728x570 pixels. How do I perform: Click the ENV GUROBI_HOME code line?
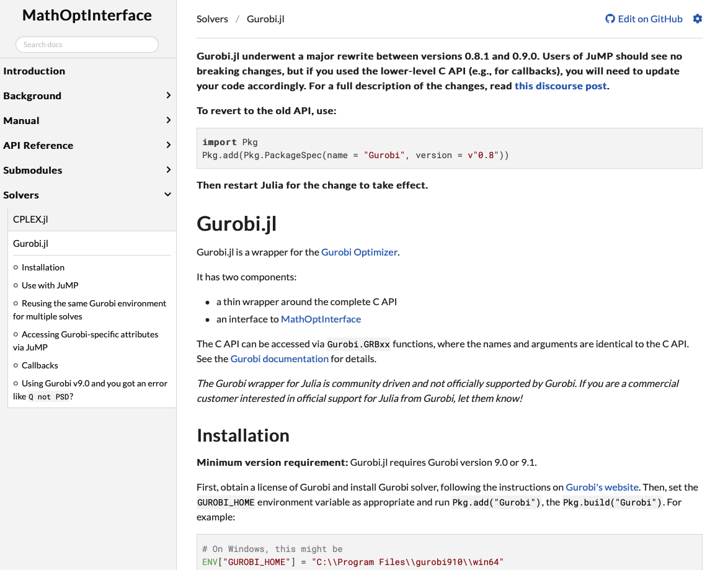(x=353, y=562)
